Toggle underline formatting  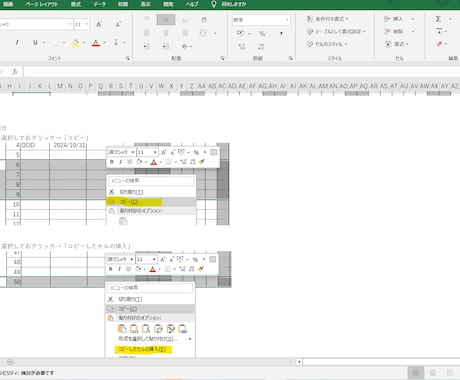pos(35,42)
